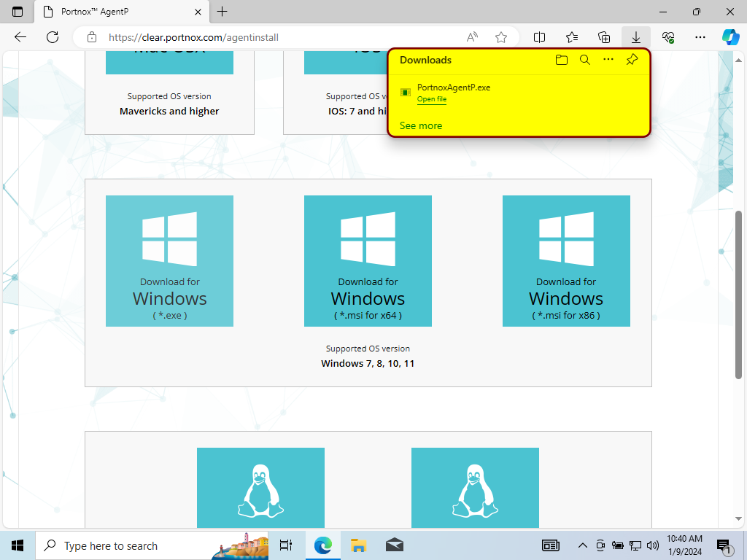Image resolution: width=747 pixels, height=560 pixels.
Task: Open the battery status tray icon
Action: click(618, 545)
